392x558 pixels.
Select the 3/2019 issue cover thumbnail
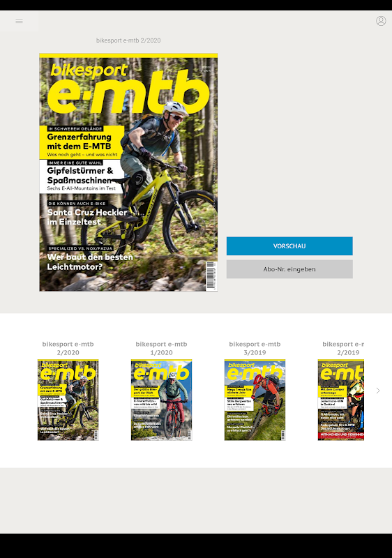(255, 400)
